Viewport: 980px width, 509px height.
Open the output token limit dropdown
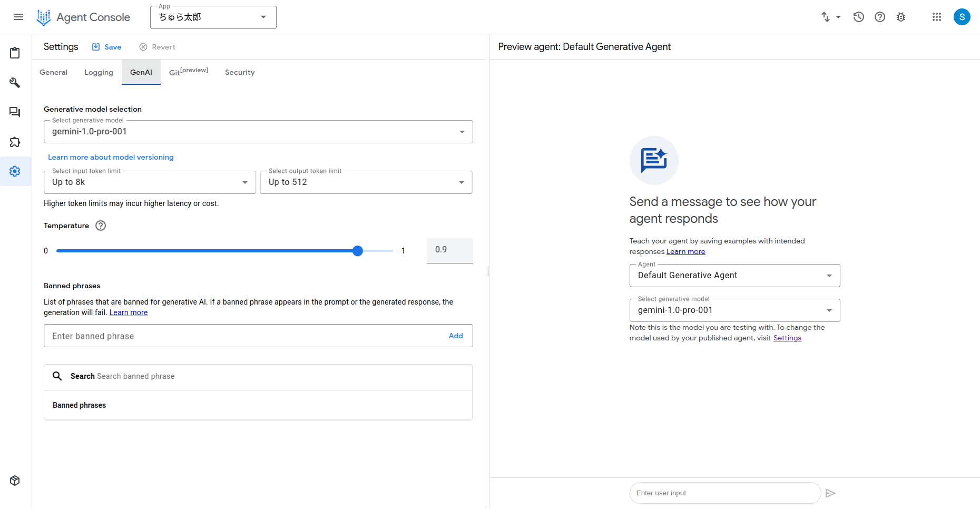pos(366,182)
